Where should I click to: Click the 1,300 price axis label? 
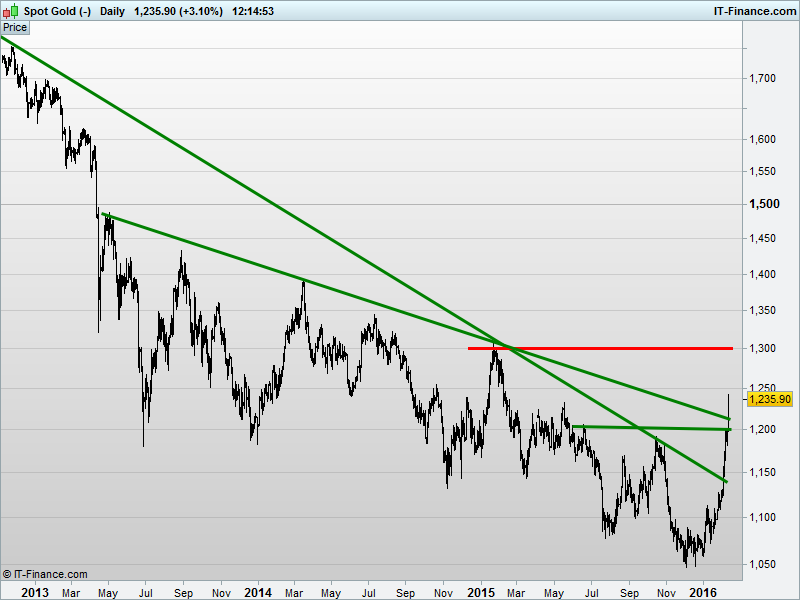coord(763,348)
